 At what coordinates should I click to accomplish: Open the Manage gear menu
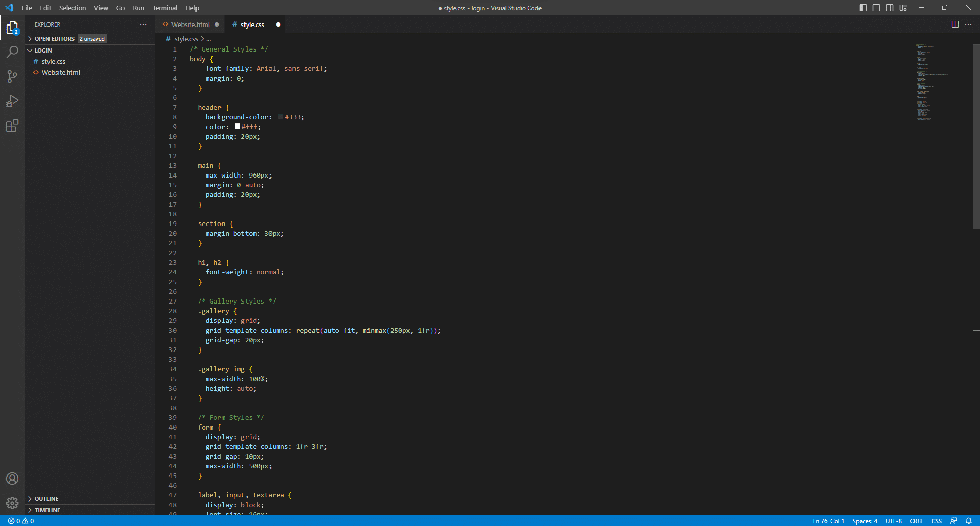pyautogui.click(x=12, y=503)
